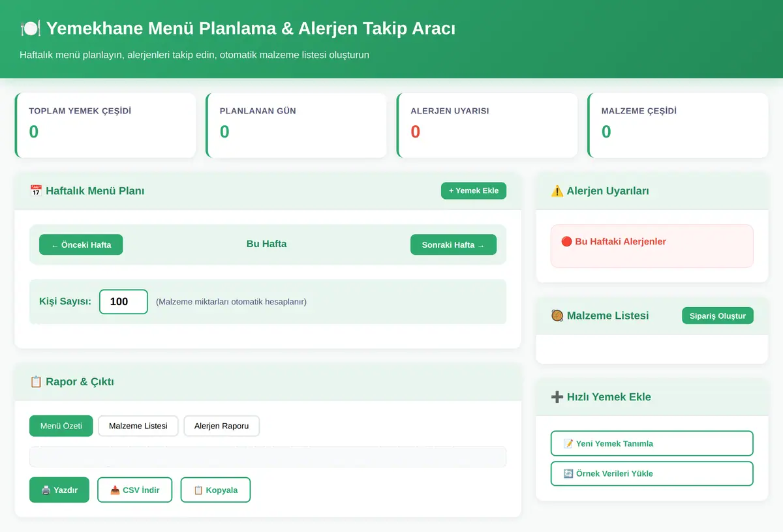
Task: Go to next week with Sonraki Hafta
Action: (x=453, y=244)
